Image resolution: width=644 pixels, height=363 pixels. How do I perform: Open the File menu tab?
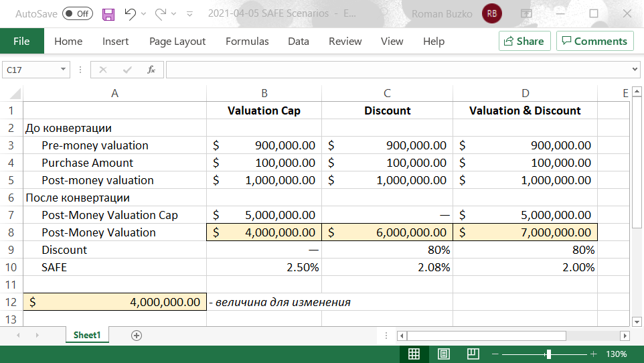[21, 42]
